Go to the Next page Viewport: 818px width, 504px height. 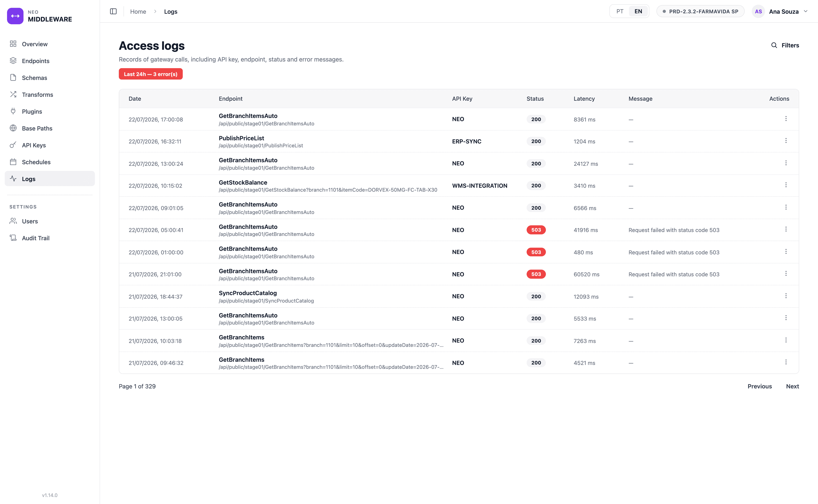coord(792,386)
